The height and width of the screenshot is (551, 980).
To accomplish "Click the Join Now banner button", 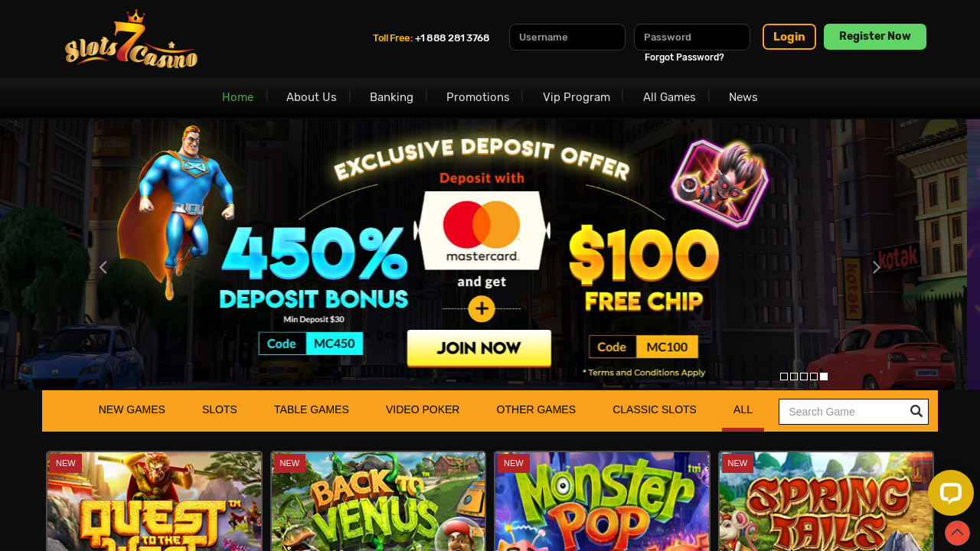I will (479, 348).
